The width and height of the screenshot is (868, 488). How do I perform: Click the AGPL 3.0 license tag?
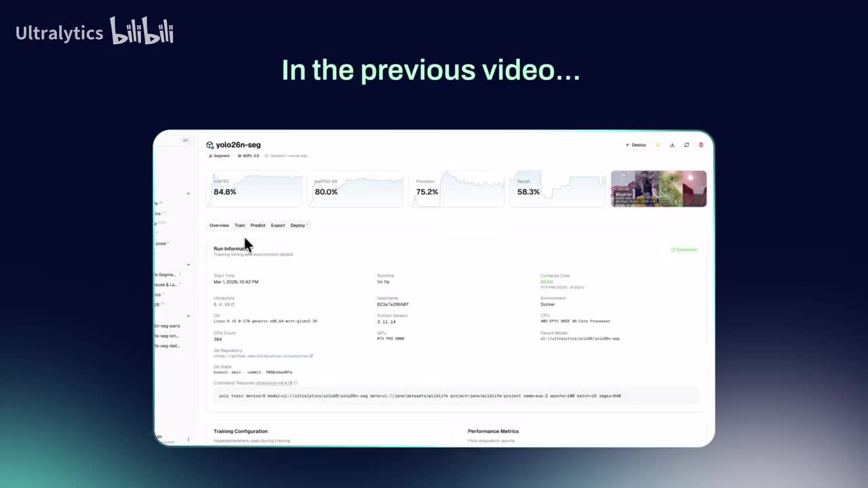coord(248,156)
